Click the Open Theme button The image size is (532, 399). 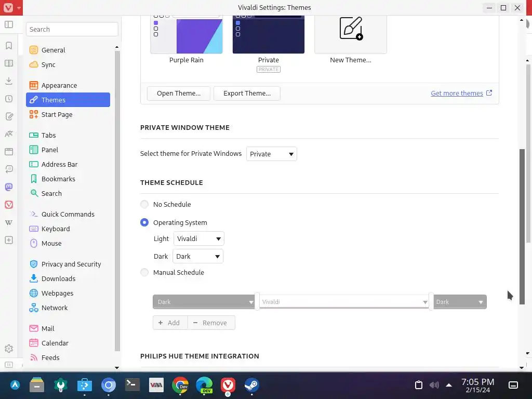(179, 94)
